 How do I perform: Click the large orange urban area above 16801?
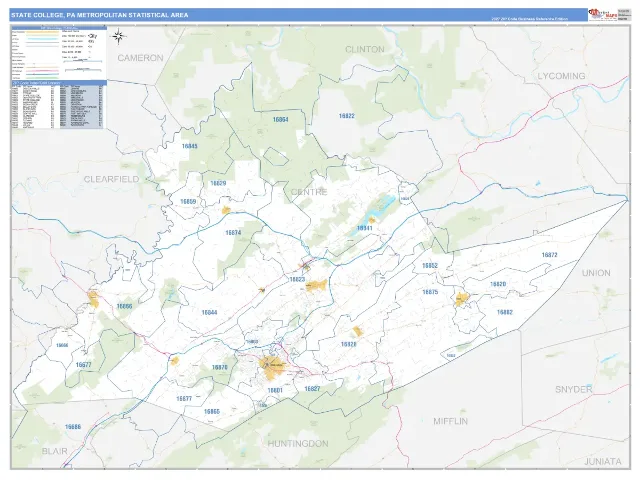272,367
